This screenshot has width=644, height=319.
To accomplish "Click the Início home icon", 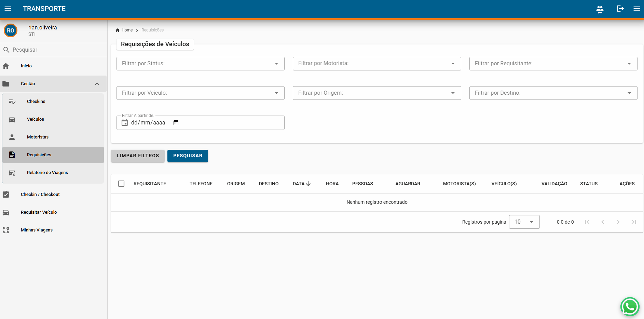I will (x=6, y=66).
